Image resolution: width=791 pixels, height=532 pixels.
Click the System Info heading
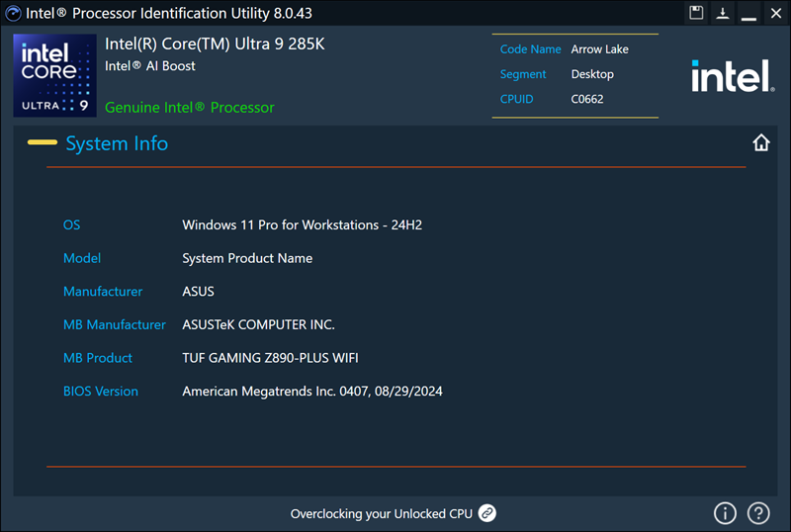click(x=117, y=143)
